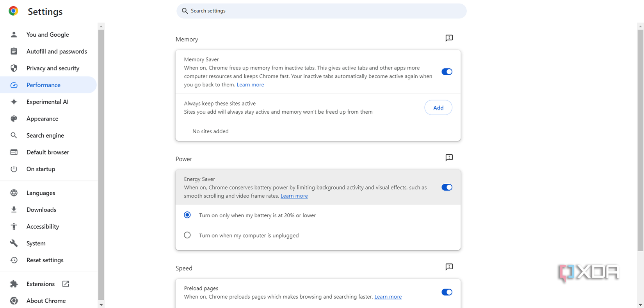Send feedback via icon beside Memory heading
The height and width of the screenshot is (308, 644).
point(448,38)
